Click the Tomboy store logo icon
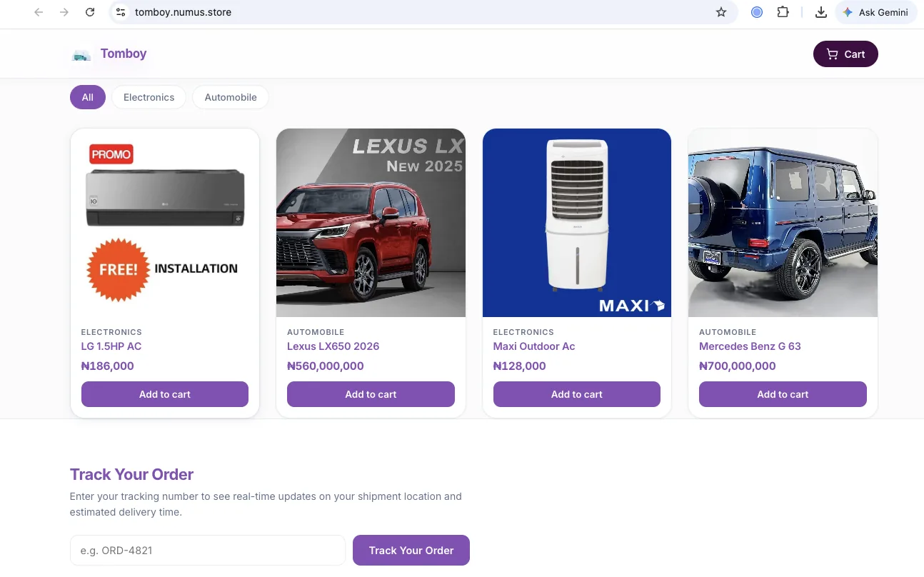 tap(81, 54)
